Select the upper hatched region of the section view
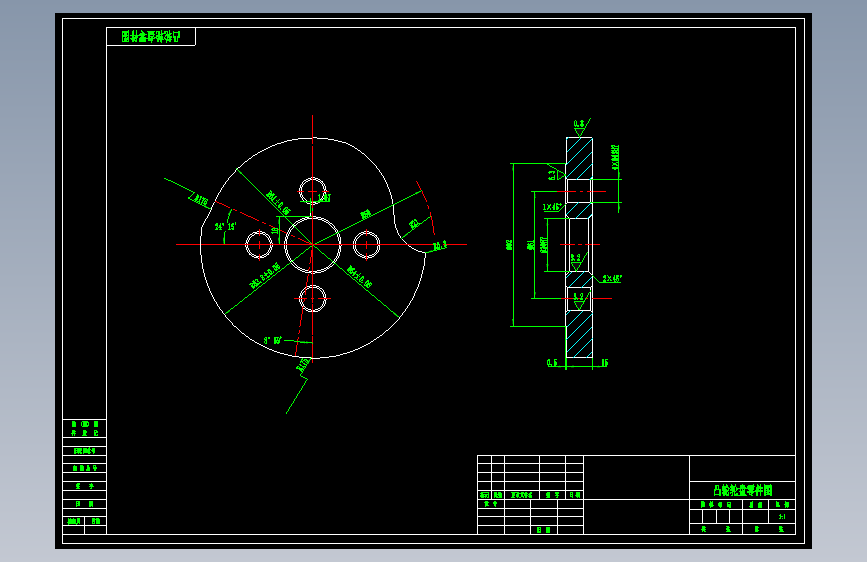The image size is (867, 562). point(579,158)
